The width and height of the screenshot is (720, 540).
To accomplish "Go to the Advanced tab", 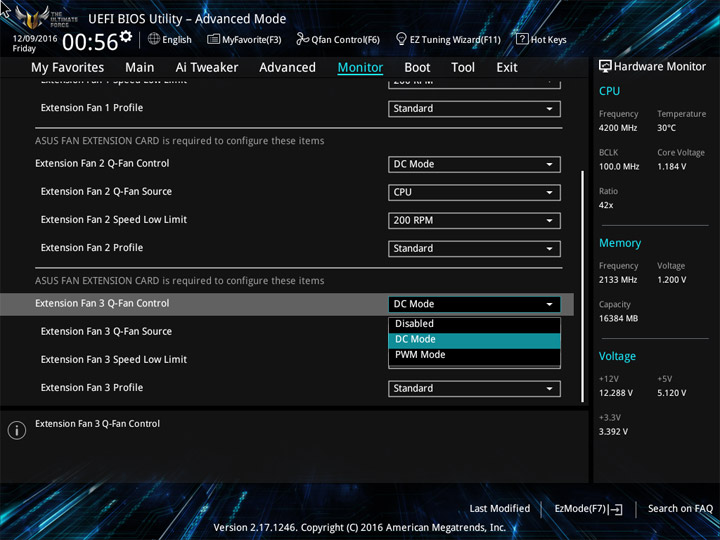I will pos(287,68).
